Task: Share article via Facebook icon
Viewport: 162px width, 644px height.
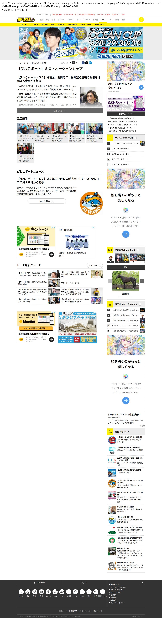Action: (x=83, y=63)
